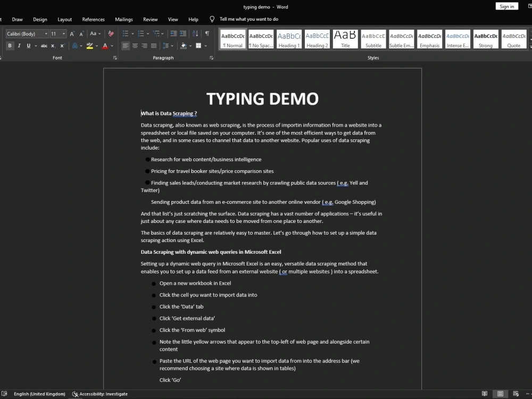
Task: Apply the Title style
Action: [x=345, y=39]
